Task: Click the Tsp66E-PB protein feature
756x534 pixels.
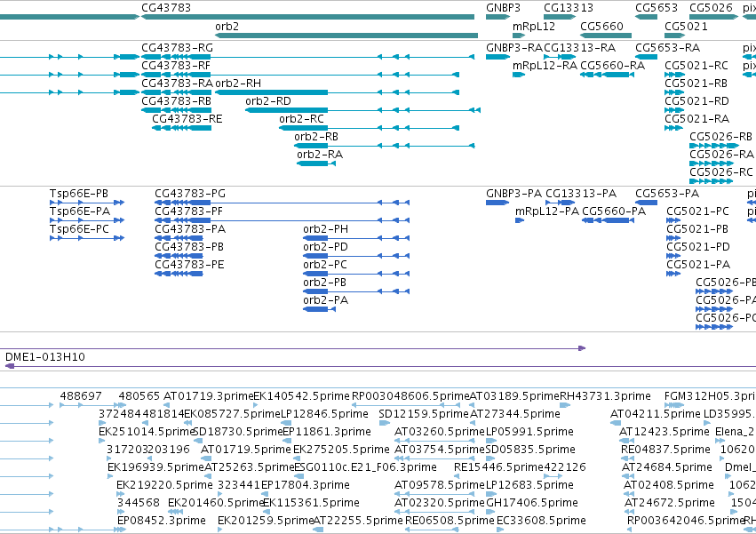Action: coord(87,203)
